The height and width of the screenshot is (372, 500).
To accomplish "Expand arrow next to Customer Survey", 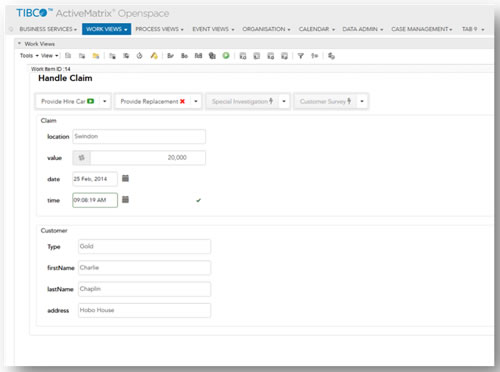I will [362, 101].
